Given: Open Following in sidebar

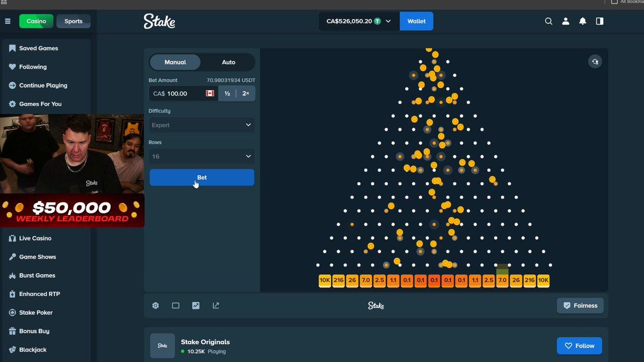Looking at the screenshot, I should pos(46,67).
